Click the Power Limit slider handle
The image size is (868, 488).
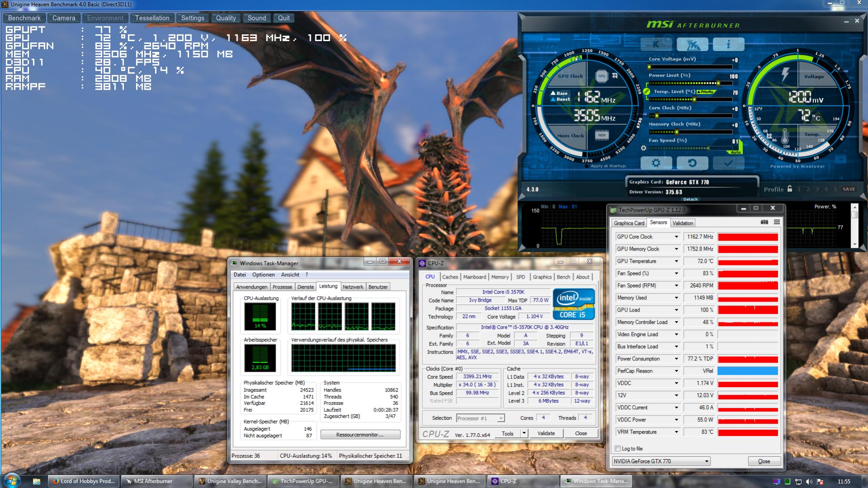(x=718, y=83)
